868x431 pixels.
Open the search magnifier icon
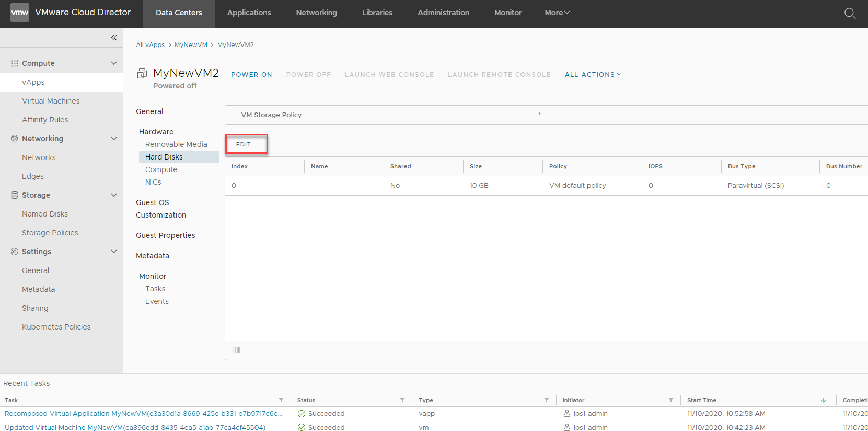(x=850, y=13)
